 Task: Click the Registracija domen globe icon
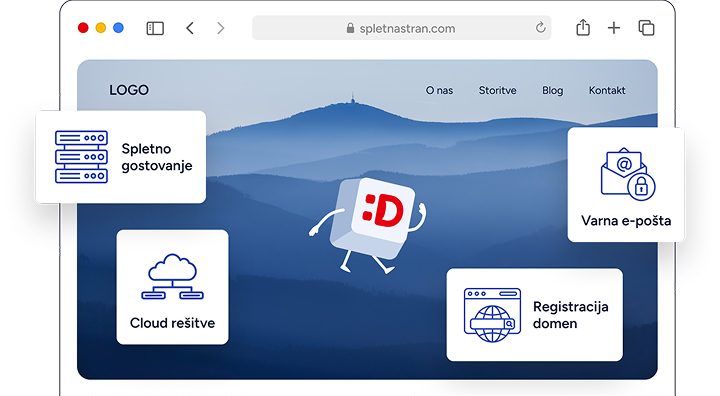tap(492, 315)
